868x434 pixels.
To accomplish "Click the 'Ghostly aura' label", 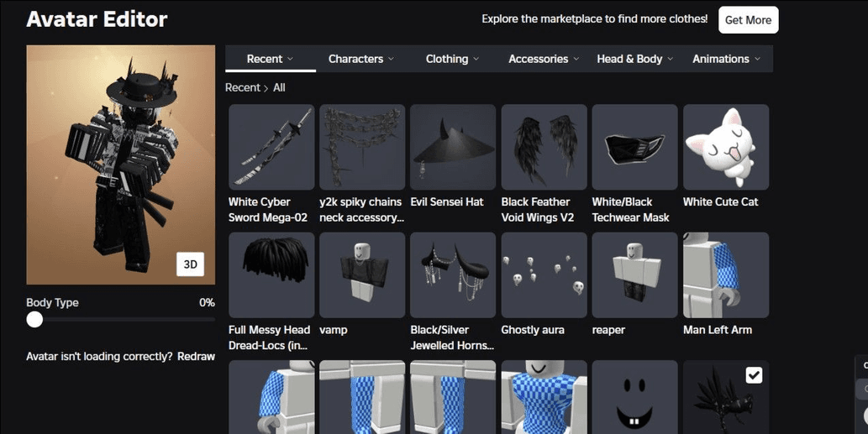I will pos(533,330).
